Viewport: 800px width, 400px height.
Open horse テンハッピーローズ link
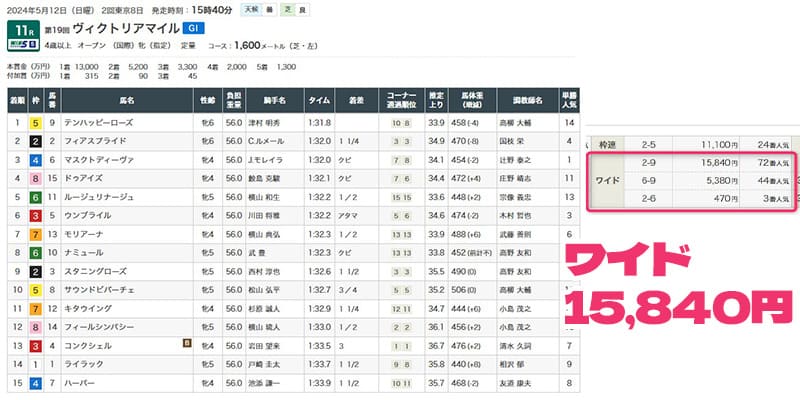98,123
